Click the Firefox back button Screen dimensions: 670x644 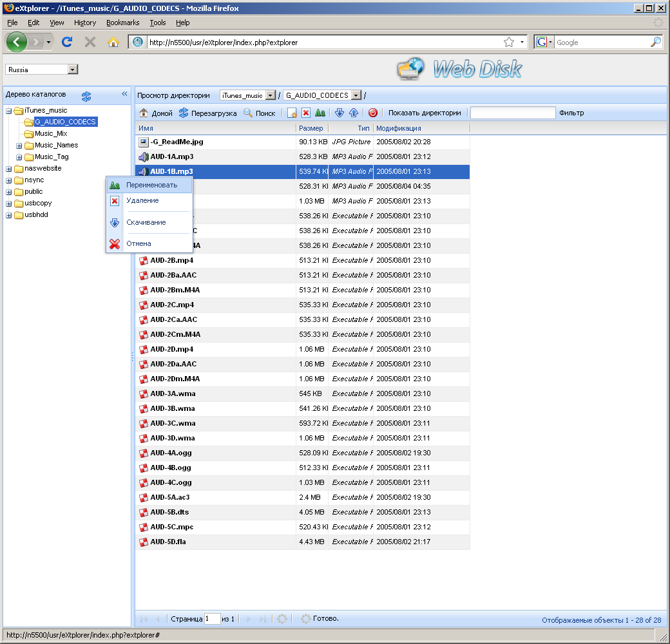17,42
